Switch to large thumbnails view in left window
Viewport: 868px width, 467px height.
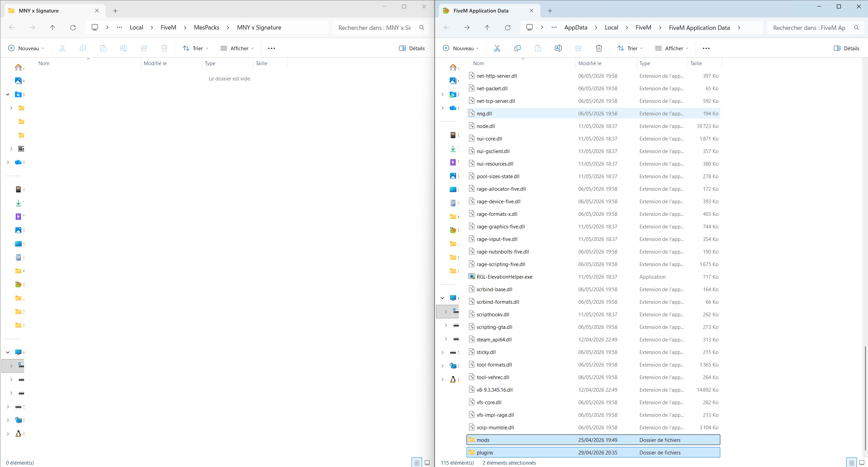pos(427,463)
